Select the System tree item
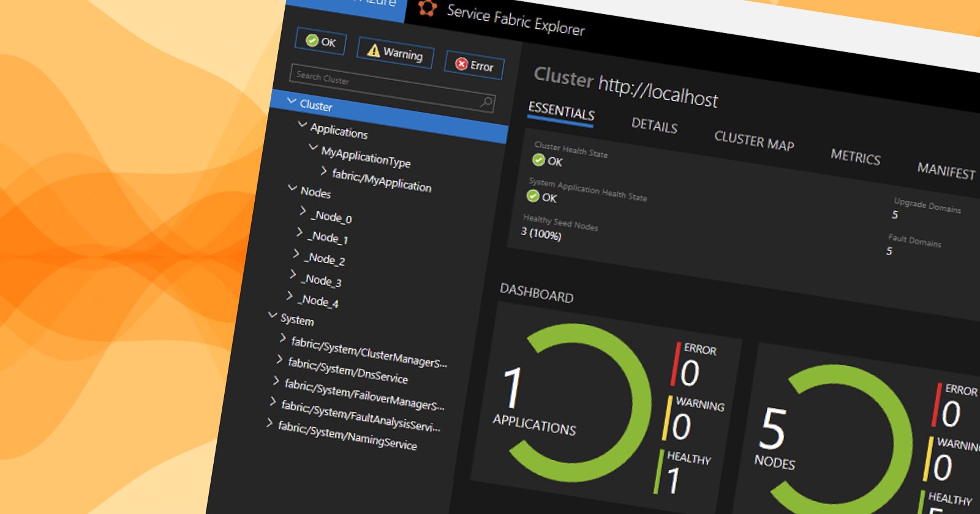 pyautogui.click(x=297, y=319)
